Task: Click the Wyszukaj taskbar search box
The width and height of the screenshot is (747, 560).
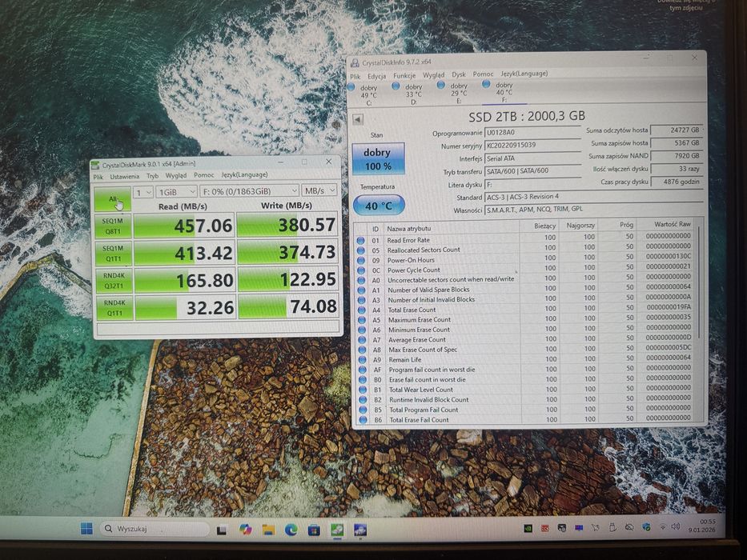Action: [155, 529]
